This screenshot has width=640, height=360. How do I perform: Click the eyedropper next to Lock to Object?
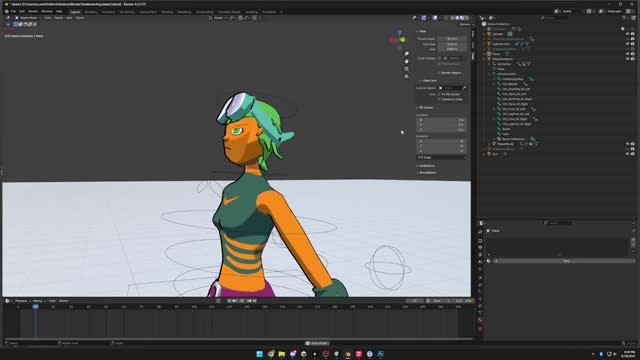(464, 88)
